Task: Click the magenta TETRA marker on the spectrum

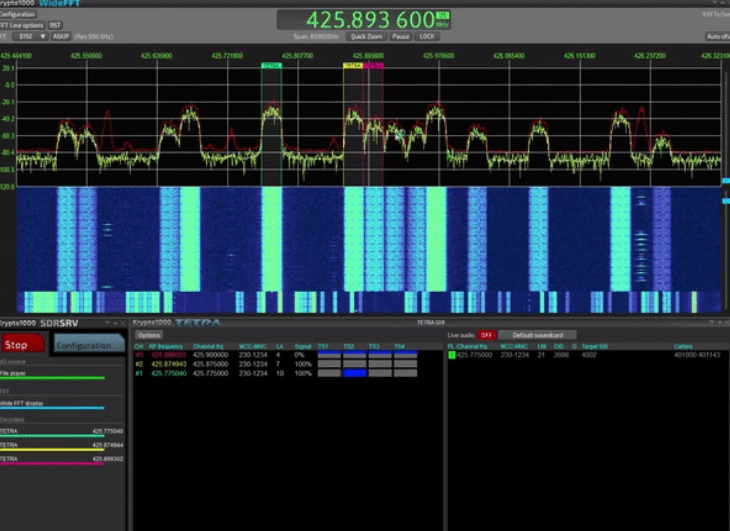Action: pos(373,65)
